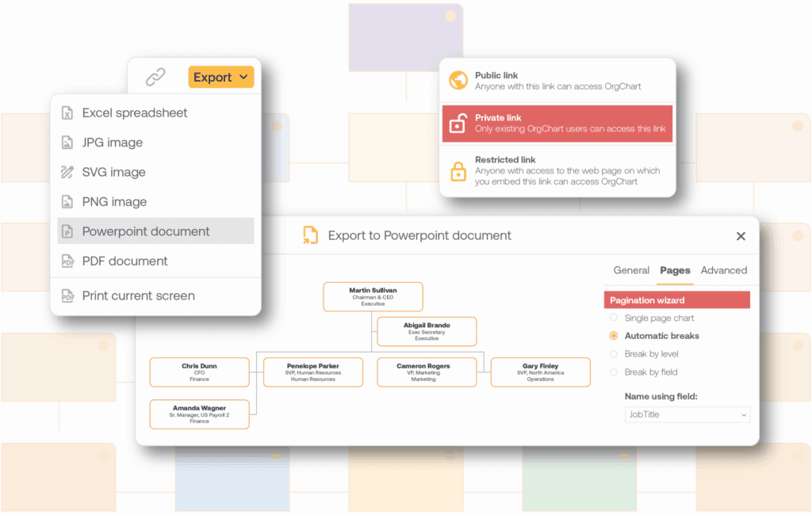Close the Export to Powerpoint dialog
This screenshot has width=812, height=515.
741,236
